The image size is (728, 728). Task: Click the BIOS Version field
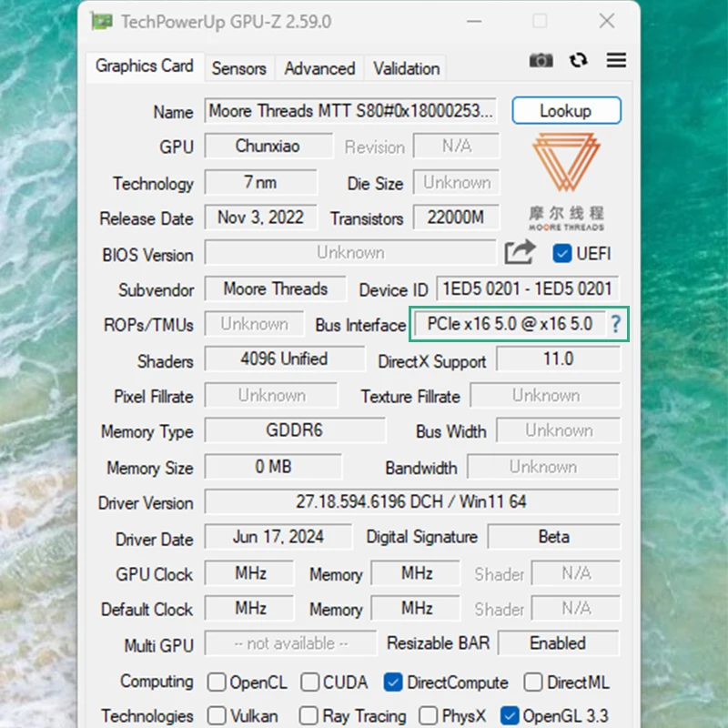pos(350,253)
